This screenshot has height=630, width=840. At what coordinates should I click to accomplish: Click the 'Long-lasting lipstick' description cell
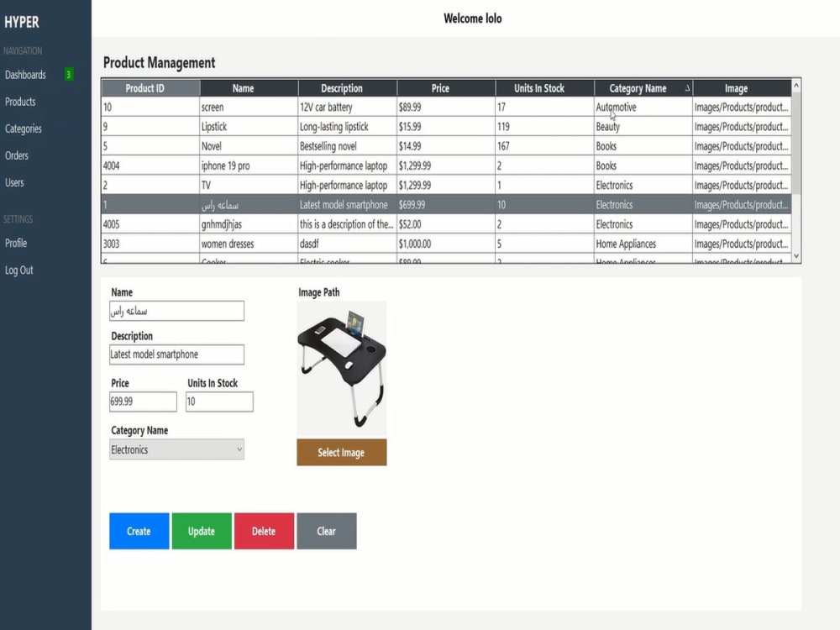click(x=348, y=127)
